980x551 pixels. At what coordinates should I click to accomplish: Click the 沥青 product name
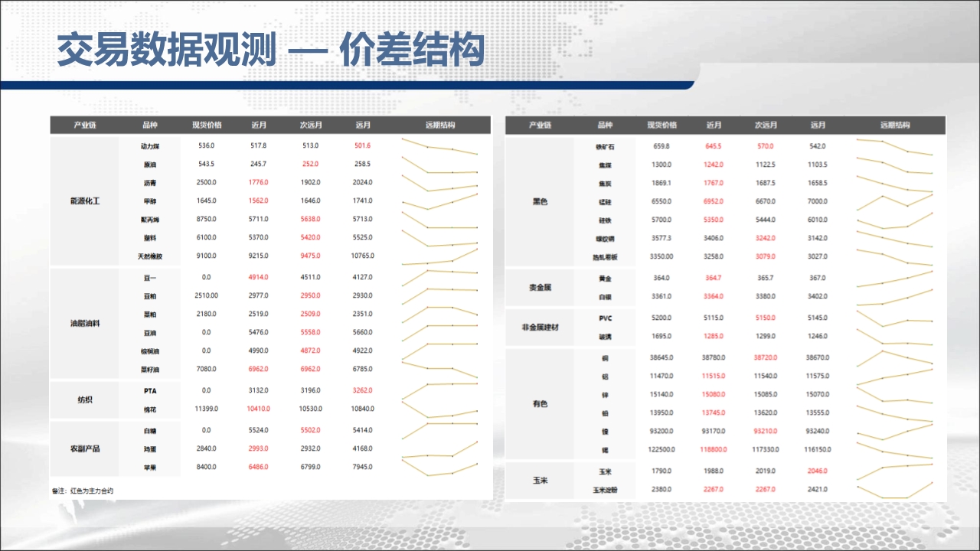click(x=150, y=182)
